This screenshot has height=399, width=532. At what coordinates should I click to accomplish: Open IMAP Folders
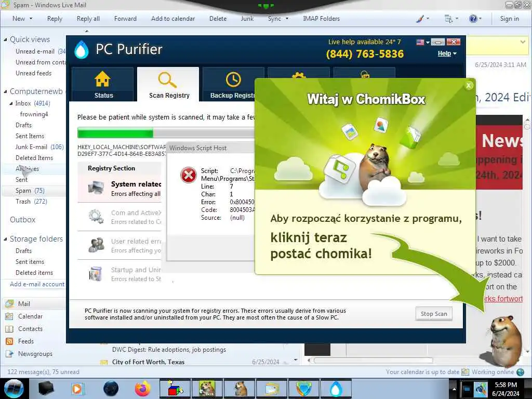point(321,19)
